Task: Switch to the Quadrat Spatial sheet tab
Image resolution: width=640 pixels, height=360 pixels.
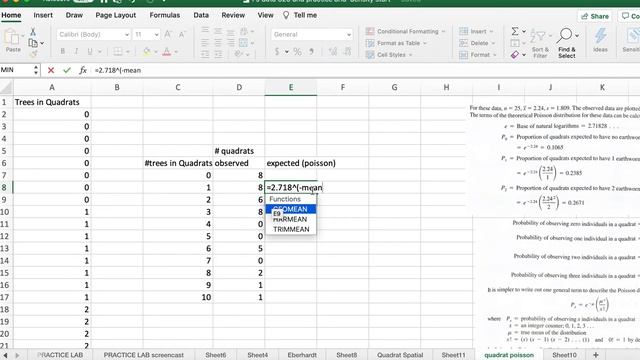Action: (x=400, y=355)
